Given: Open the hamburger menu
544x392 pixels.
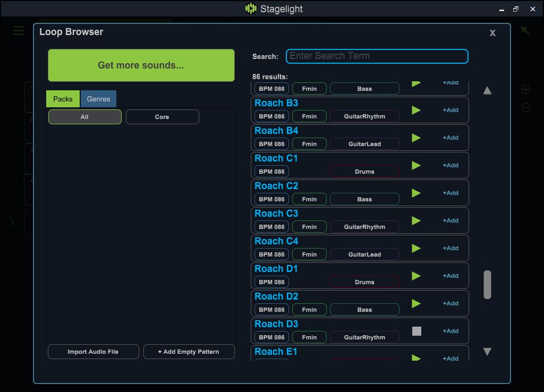Looking at the screenshot, I should pyautogui.click(x=19, y=30).
